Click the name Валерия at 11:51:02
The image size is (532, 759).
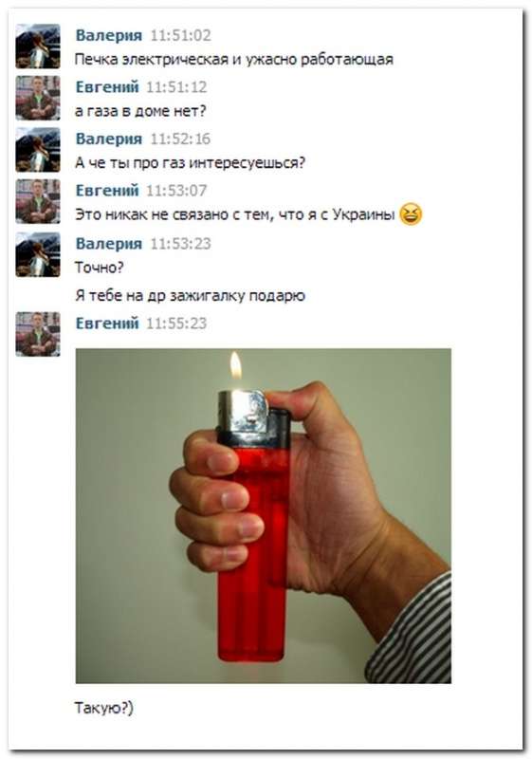pyautogui.click(x=109, y=35)
